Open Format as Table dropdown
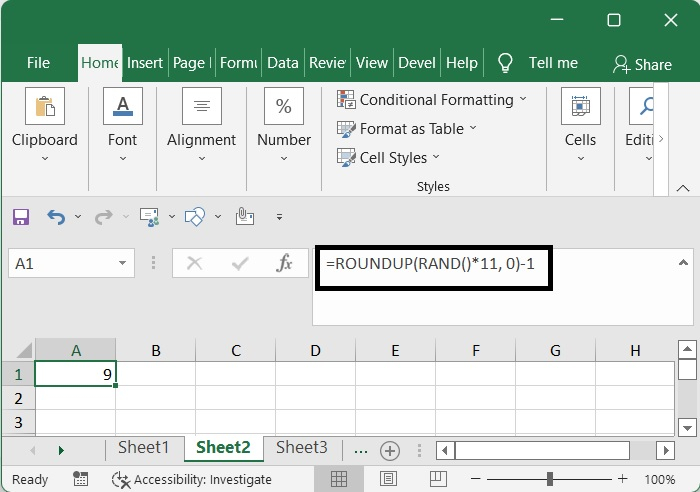 (x=407, y=129)
